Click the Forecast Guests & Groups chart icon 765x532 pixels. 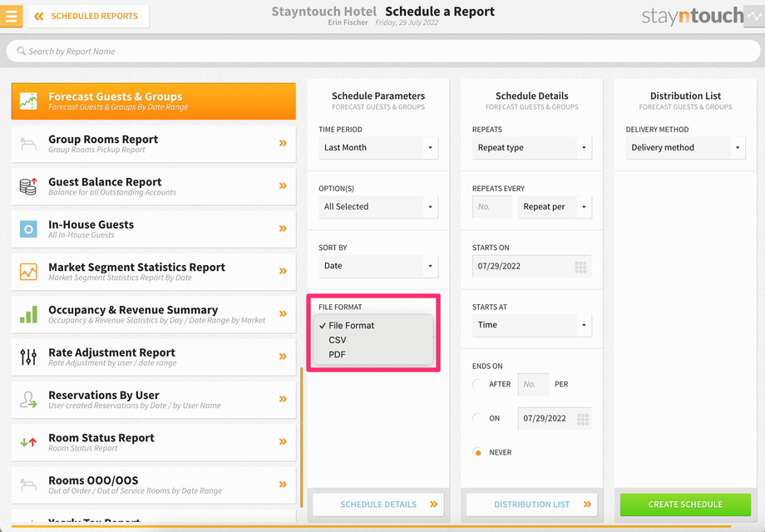click(x=28, y=101)
